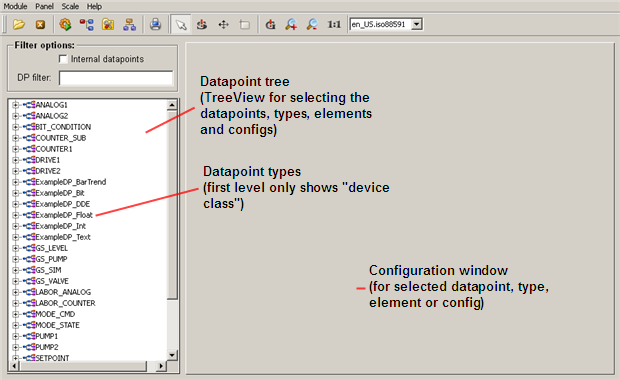This screenshot has width=620, height=380.
Task: Click the gear with play arrow icon
Action: point(65,25)
